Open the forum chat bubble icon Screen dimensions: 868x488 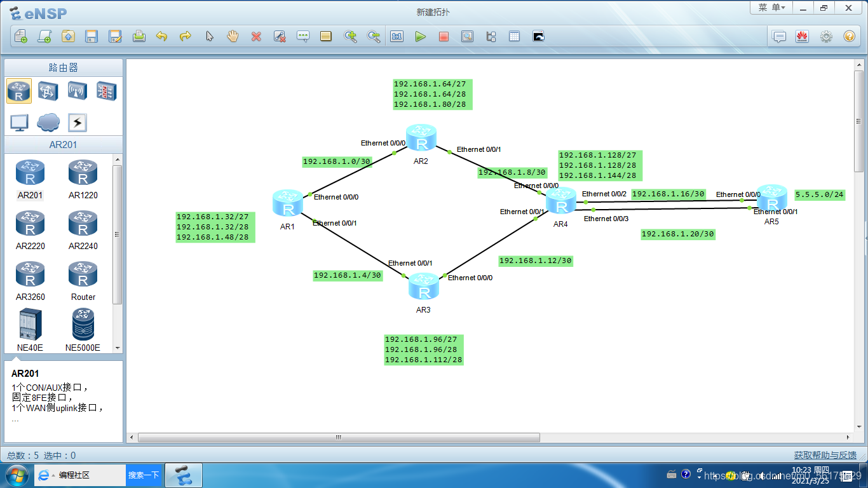point(779,36)
